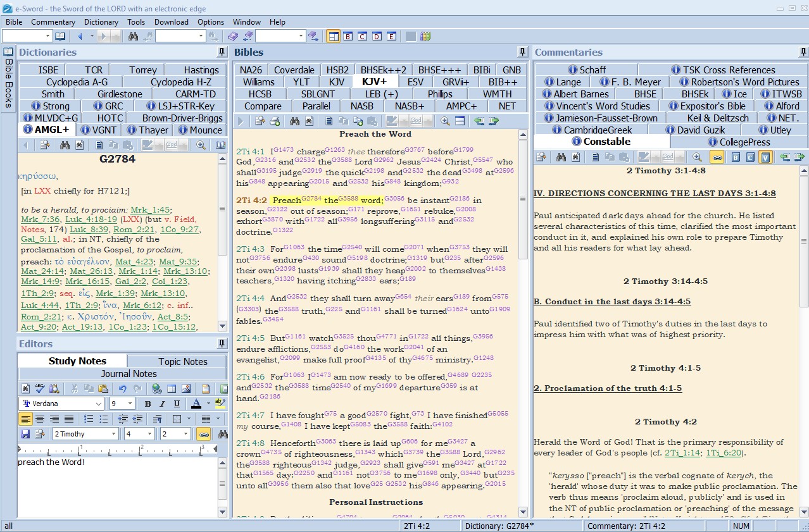Screen dimensions: 809x532
Task: Open the Commentary menu
Action: pos(53,22)
